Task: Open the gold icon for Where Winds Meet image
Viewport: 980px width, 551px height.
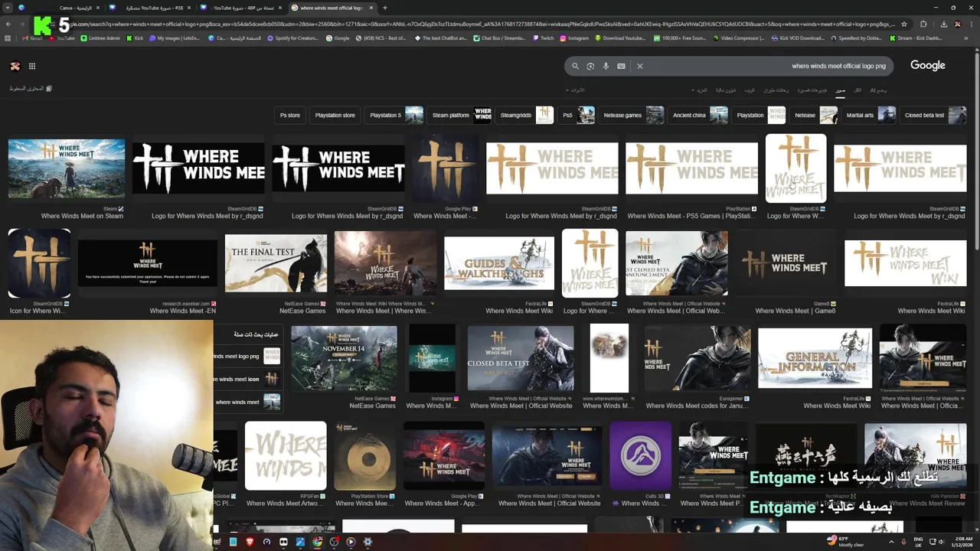Action: [39, 262]
